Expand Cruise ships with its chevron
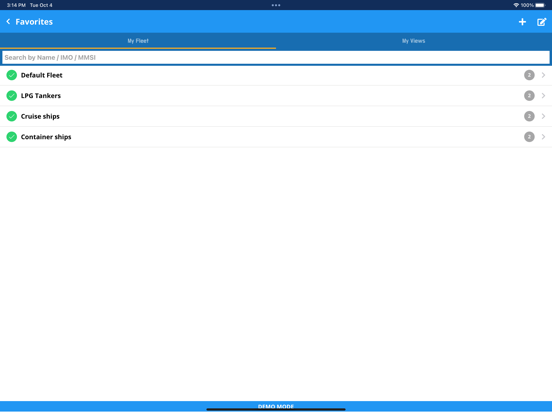Image resolution: width=552 pixels, height=414 pixels. [x=543, y=116]
